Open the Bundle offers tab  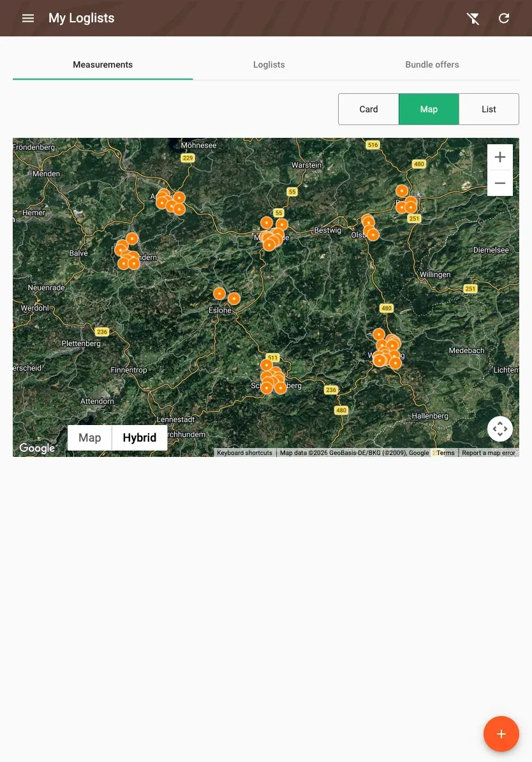click(x=432, y=64)
